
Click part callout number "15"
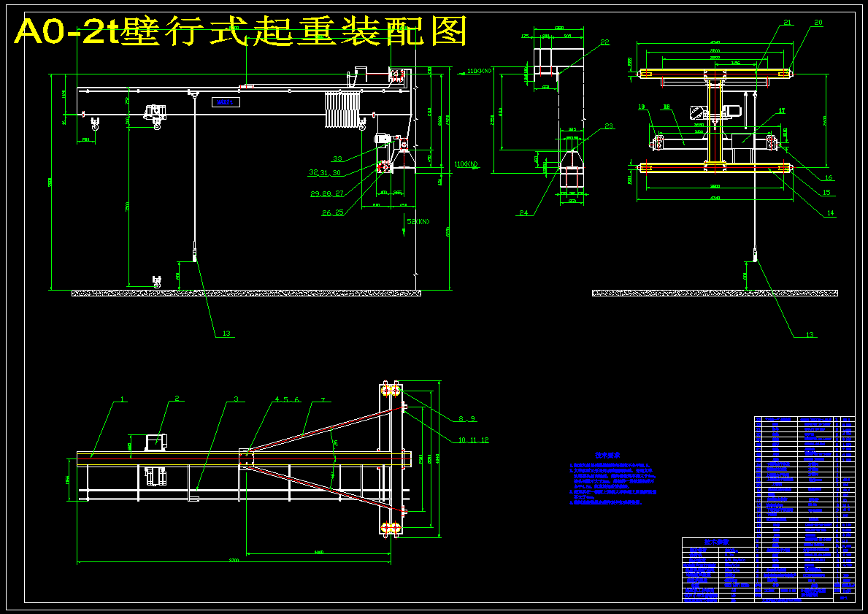click(x=826, y=193)
